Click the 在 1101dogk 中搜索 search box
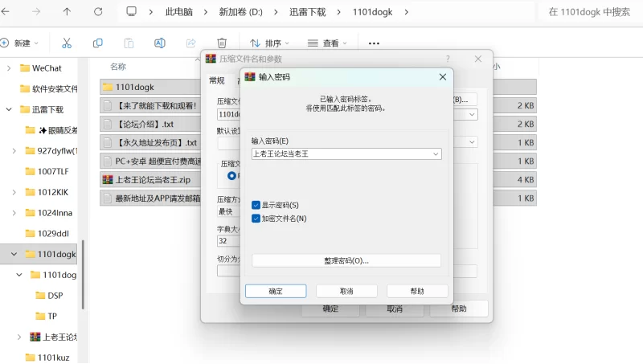The image size is (643, 364). pos(591,12)
